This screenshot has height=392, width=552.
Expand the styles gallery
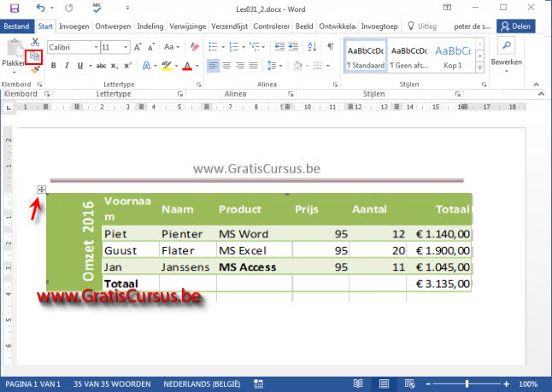pos(480,67)
